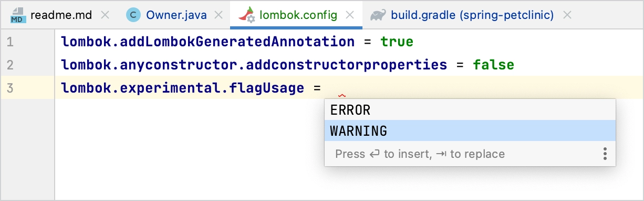Place the cursor on the 'true' value
This screenshot has height=201, width=644.
click(x=397, y=42)
